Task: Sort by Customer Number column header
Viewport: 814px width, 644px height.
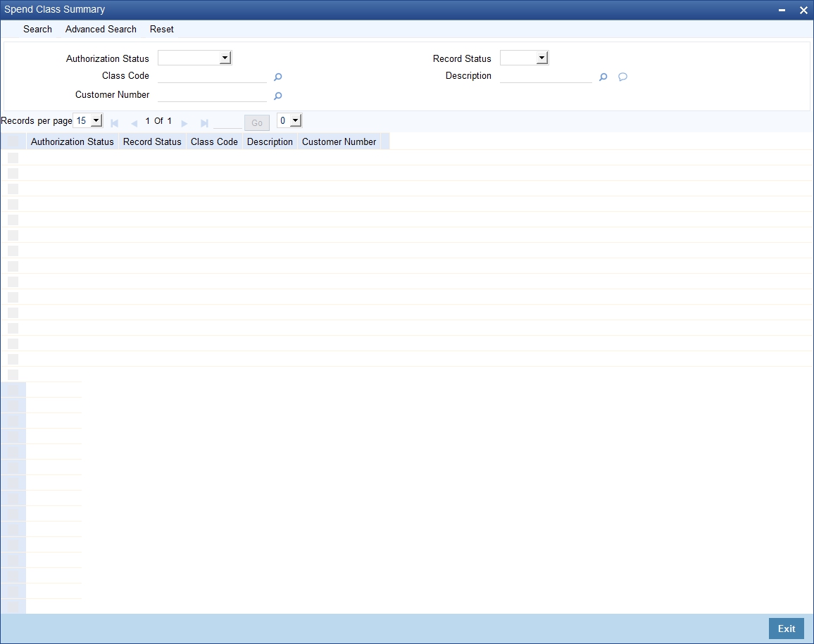Action: 339,141
